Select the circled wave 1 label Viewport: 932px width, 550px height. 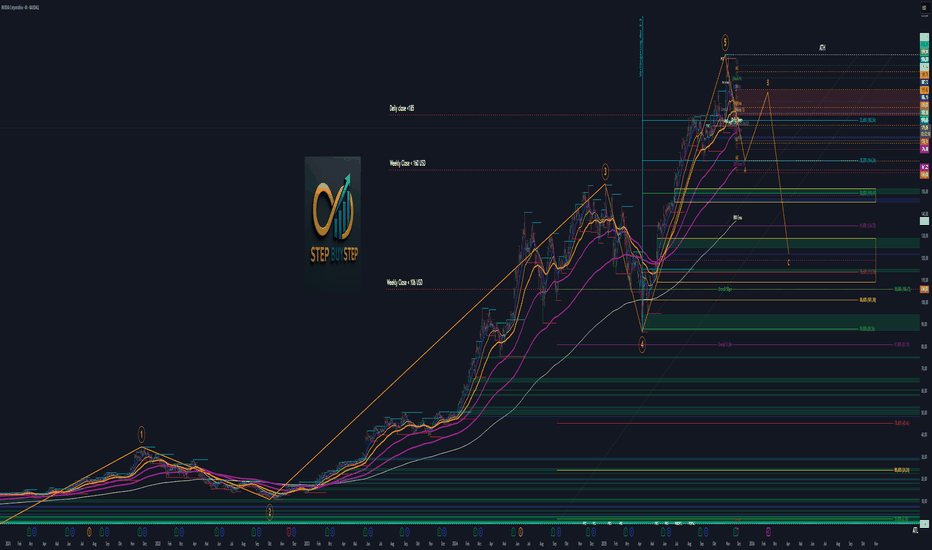(x=141, y=434)
